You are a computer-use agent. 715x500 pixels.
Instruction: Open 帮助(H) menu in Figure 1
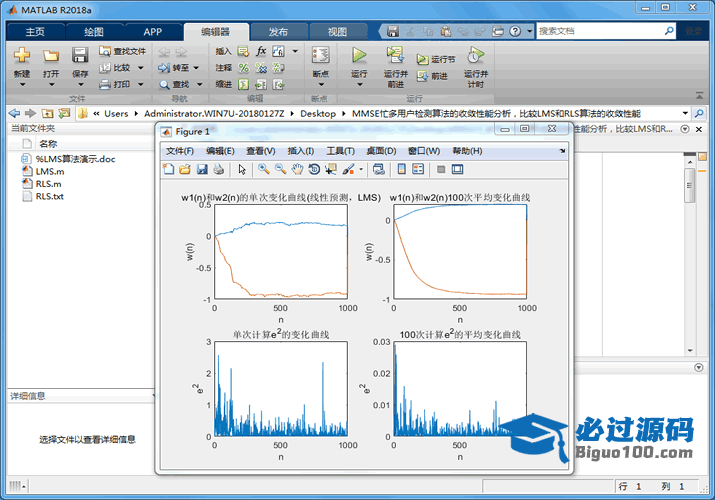(x=467, y=151)
